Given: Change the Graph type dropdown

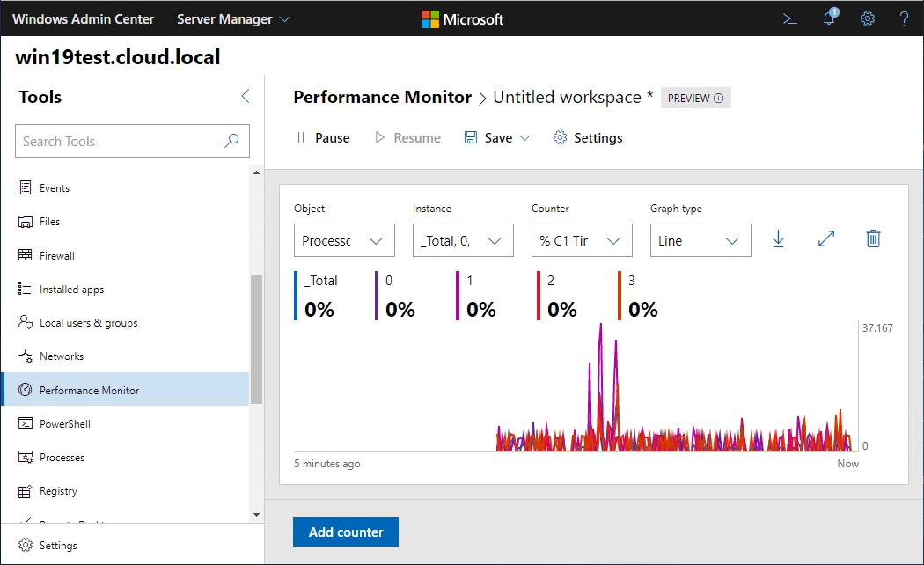Looking at the screenshot, I should 700,240.
